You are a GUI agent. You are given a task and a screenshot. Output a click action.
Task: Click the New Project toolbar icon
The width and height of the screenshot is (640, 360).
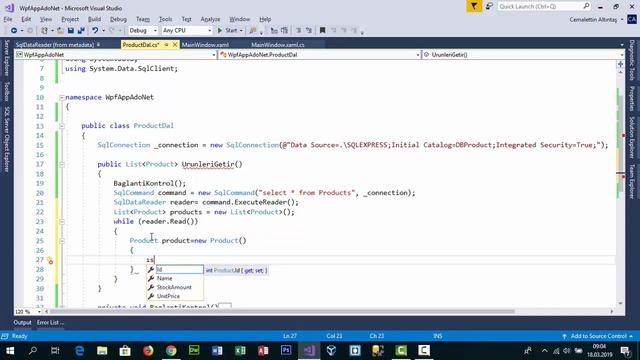pos(44,31)
